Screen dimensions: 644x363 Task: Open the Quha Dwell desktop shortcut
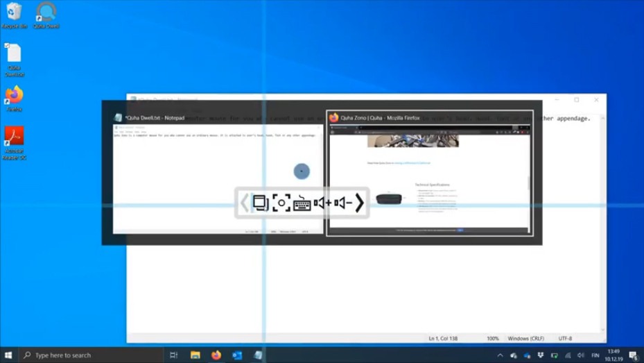pos(46,16)
